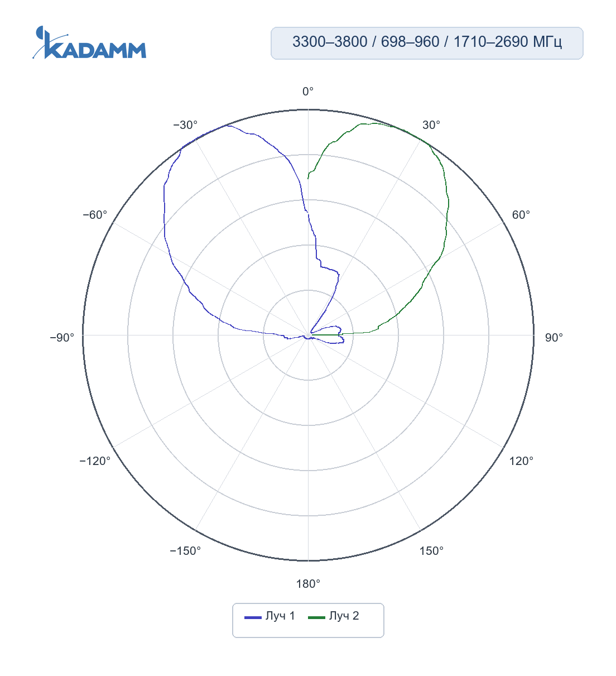The image size is (616, 676).
Task: Click the blue Луч 1 legend swatch
Action: 253,617
